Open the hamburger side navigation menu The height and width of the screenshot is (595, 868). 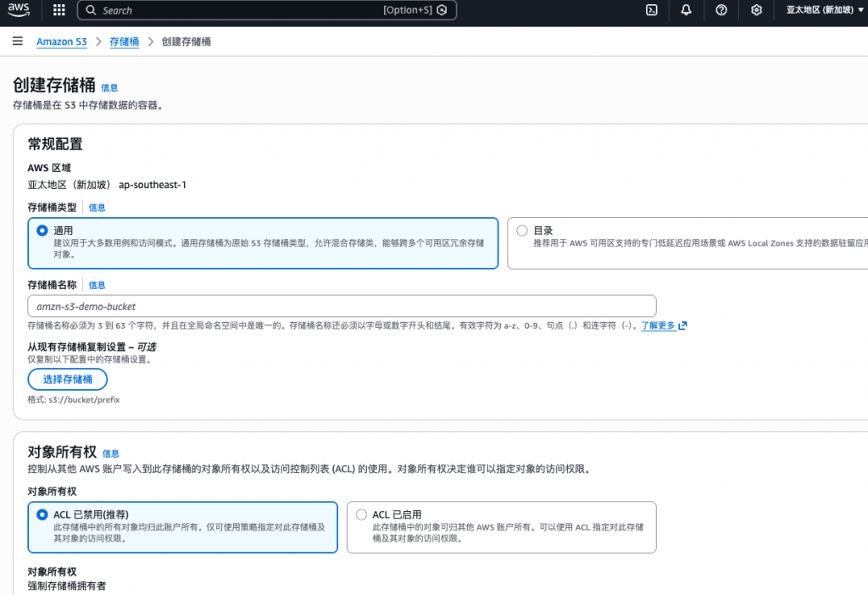18,42
